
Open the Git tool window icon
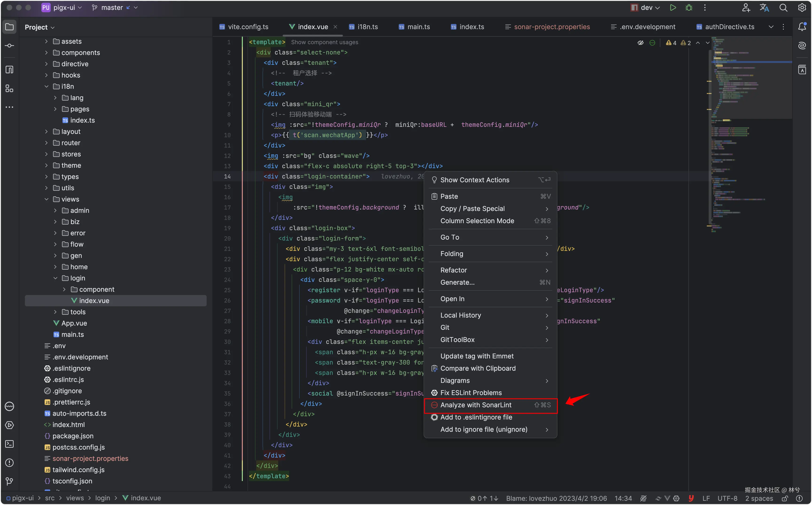[x=9, y=481]
